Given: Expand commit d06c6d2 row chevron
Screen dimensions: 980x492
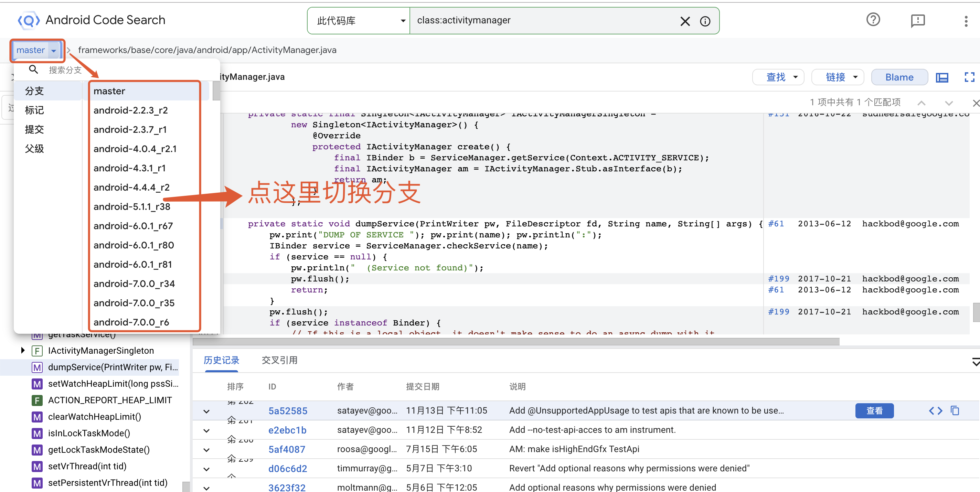Looking at the screenshot, I should [206, 469].
